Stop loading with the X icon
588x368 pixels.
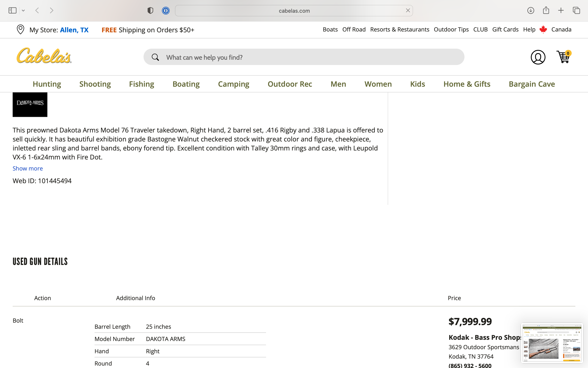(408, 10)
